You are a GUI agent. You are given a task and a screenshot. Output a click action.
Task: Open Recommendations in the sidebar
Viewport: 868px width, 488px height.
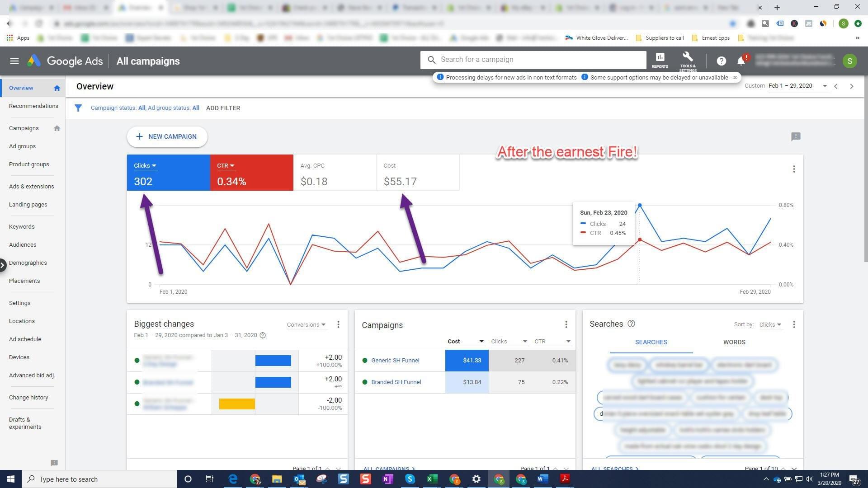pos(33,106)
